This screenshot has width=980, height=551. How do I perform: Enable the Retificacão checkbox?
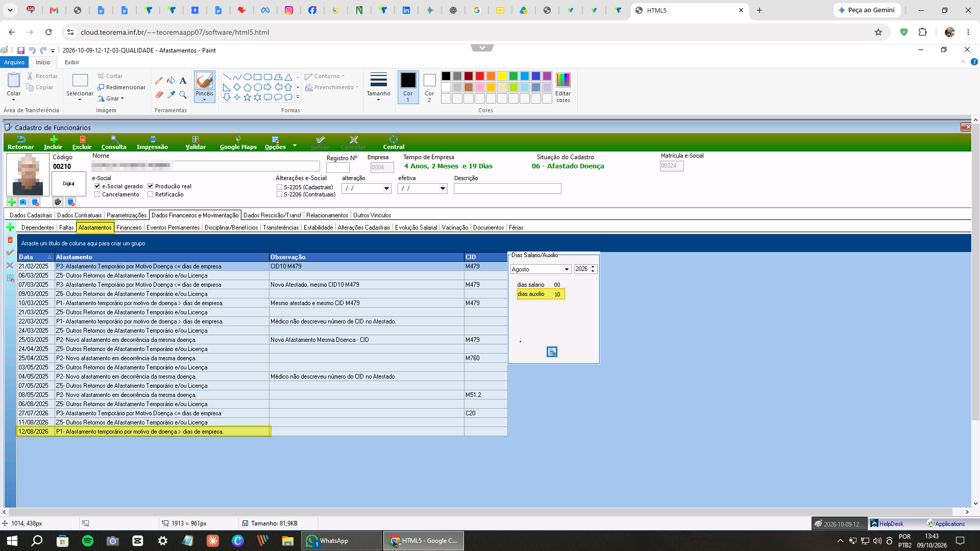tap(150, 194)
